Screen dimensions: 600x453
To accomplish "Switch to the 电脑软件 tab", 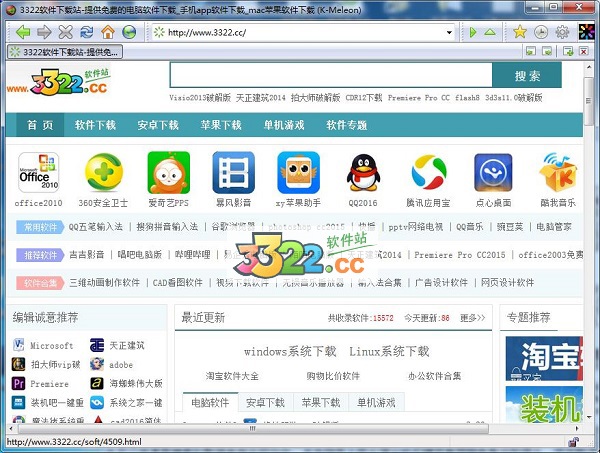I will click(210, 402).
